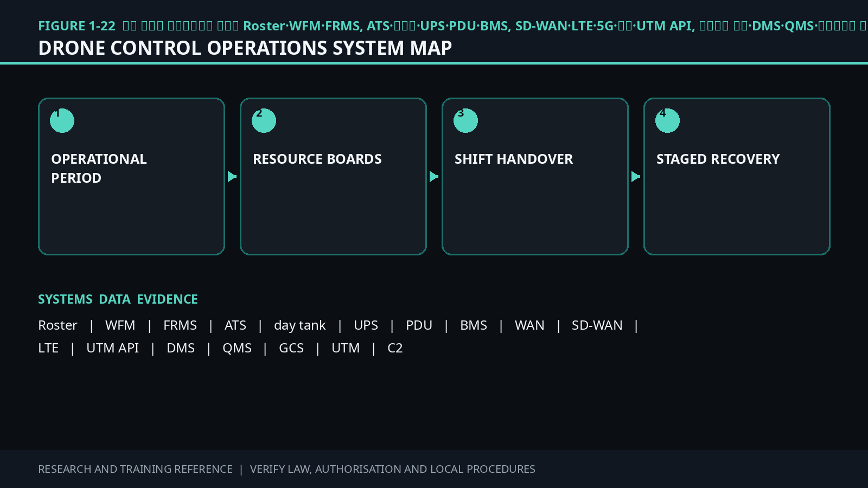Click the SHIFT HANDOVER card title
Screen dimensions: 868x488
(514, 159)
